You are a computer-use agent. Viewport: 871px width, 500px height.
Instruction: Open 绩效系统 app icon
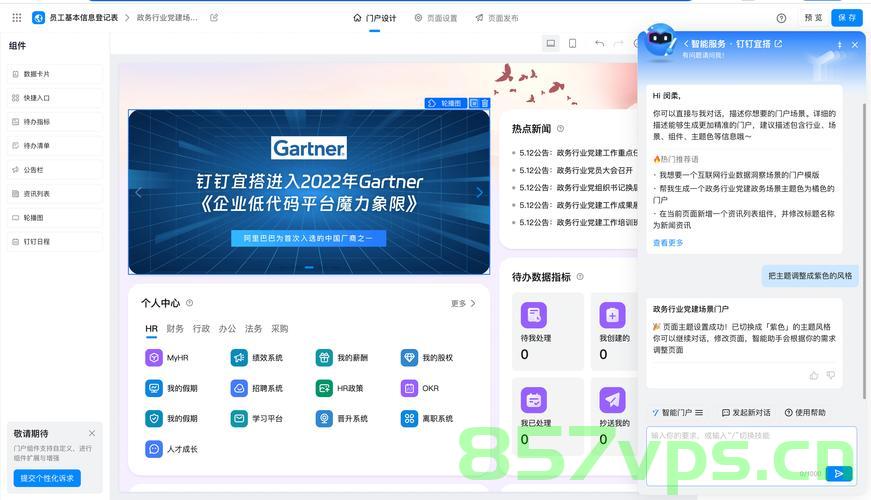tap(239, 358)
